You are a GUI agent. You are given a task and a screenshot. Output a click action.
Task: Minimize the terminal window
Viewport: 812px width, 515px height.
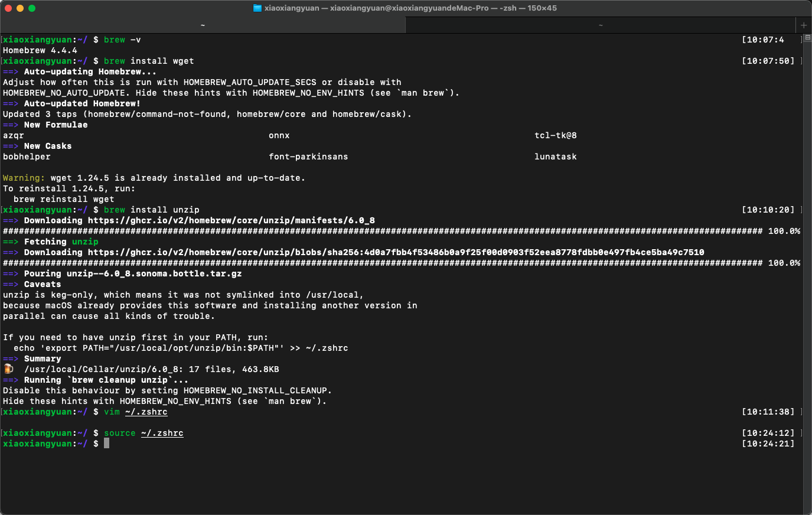pyautogui.click(x=20, y=8)
